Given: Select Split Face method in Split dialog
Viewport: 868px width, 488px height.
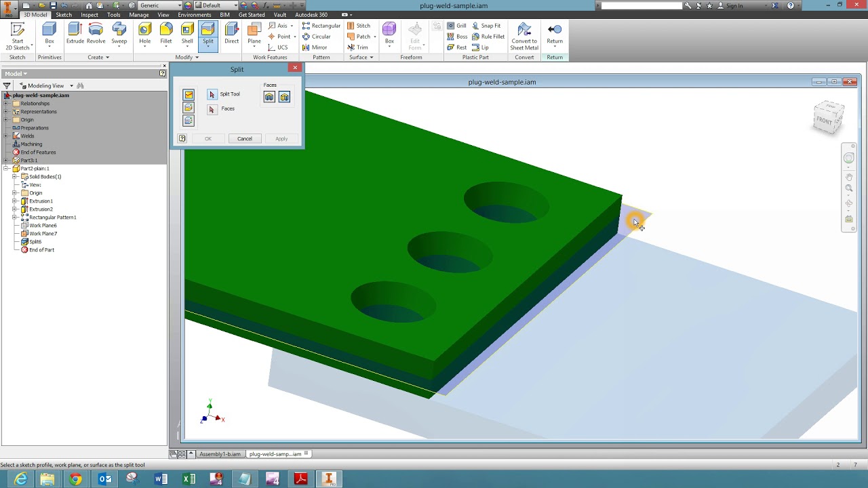Looking at the screenshot, I should click(x=189, y=95).
